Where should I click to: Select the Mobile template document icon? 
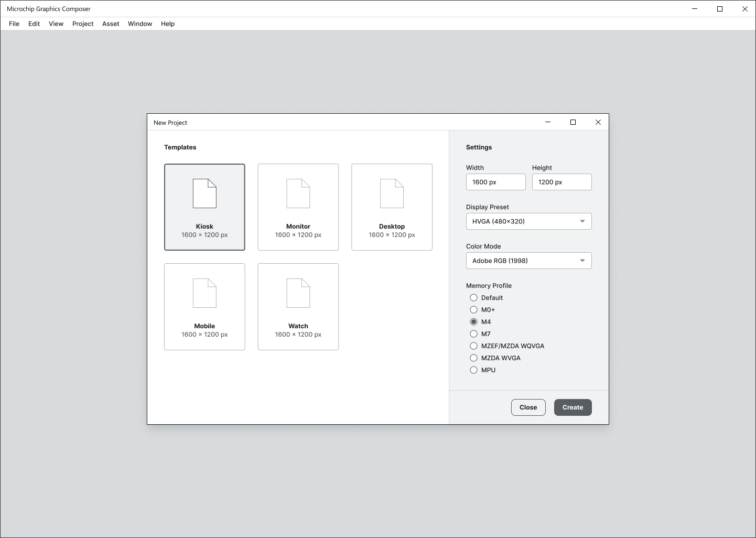point(204,293)
